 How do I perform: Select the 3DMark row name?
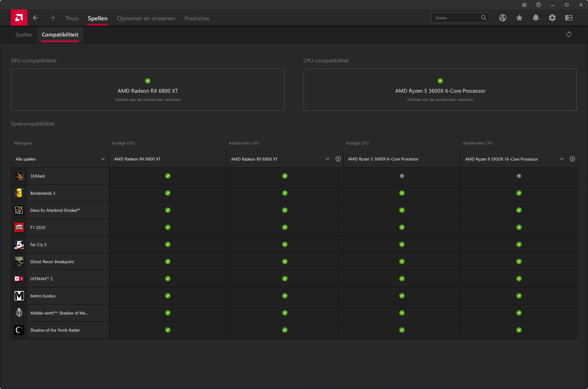tap(38, 176)
